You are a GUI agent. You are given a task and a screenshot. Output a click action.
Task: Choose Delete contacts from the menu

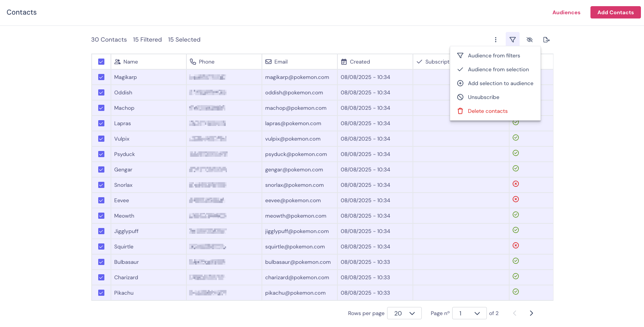pyautogui.click(x=495, y=111)
